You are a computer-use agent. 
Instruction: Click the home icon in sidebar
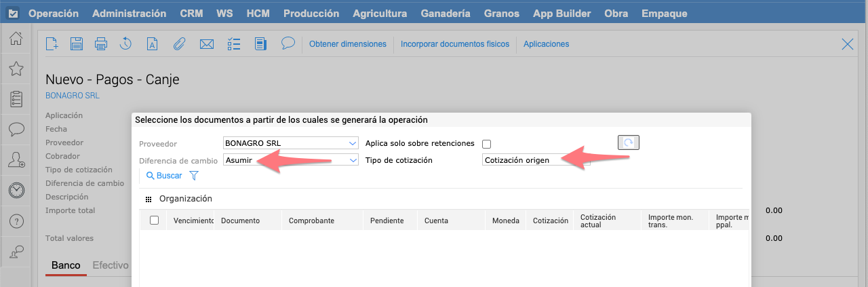pos(16,39)
